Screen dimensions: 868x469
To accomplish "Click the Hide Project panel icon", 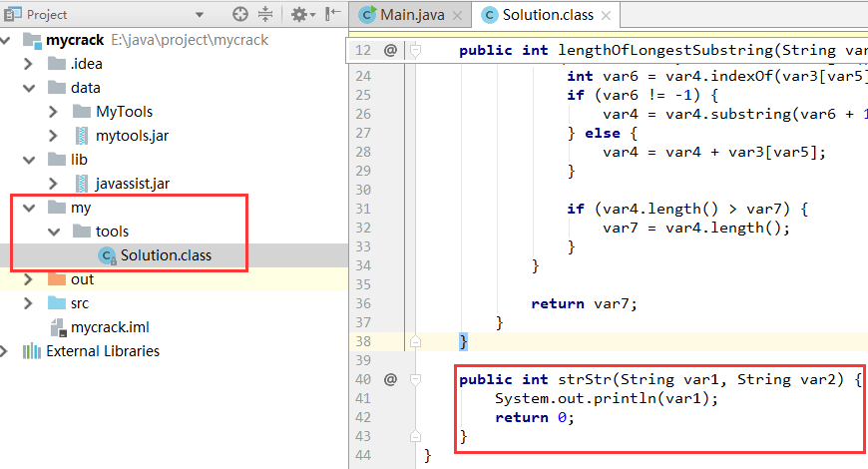I will pos(332,14).
